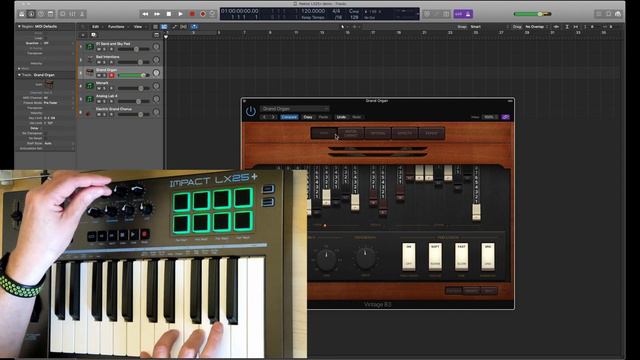The height and width of the screenshot is (360, 640).
Task: Open the Mixer icon in control bar
Action: pos(72,14)
